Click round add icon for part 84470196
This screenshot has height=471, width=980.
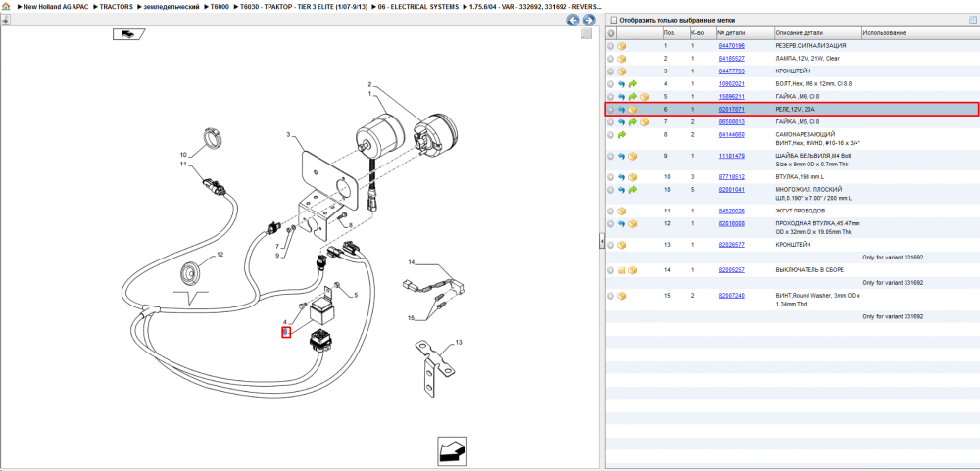point(611,46)
